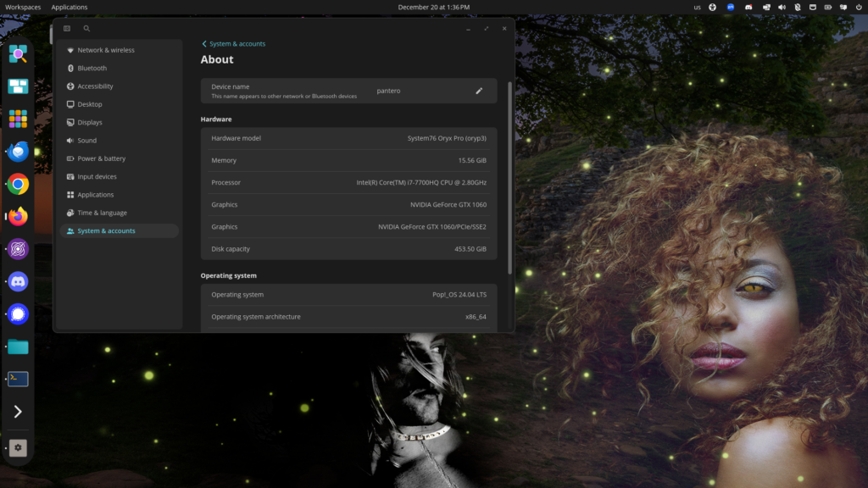Open Discord from the dock

click(18, 282)
